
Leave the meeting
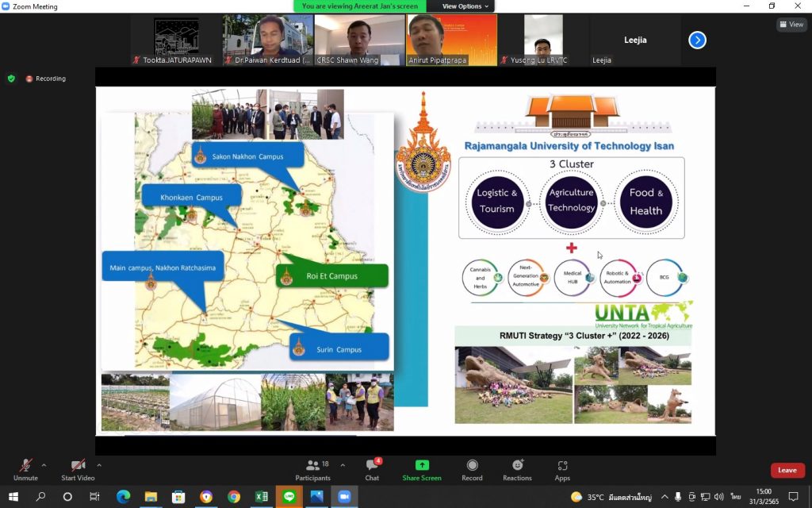click(787, 470)
